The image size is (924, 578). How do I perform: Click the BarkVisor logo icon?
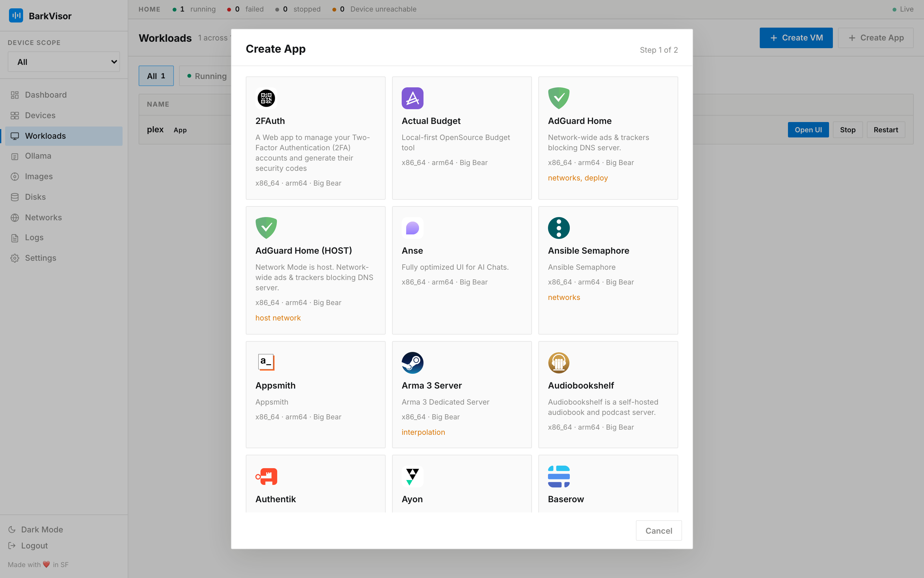click(x=16, y=16)
